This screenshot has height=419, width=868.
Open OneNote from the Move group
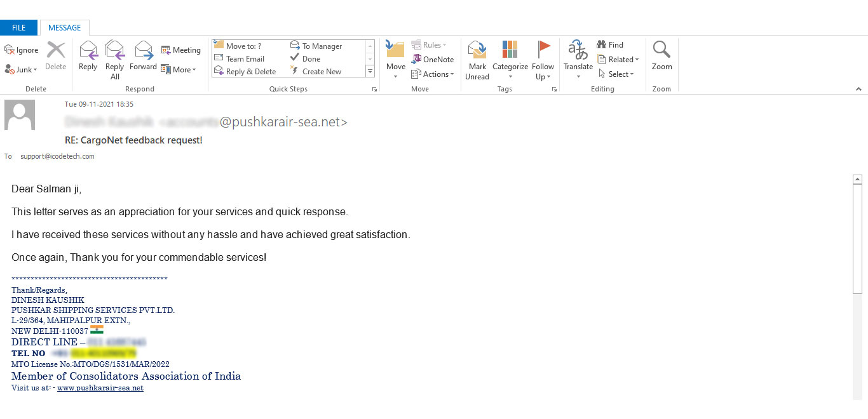coord(433,59)
